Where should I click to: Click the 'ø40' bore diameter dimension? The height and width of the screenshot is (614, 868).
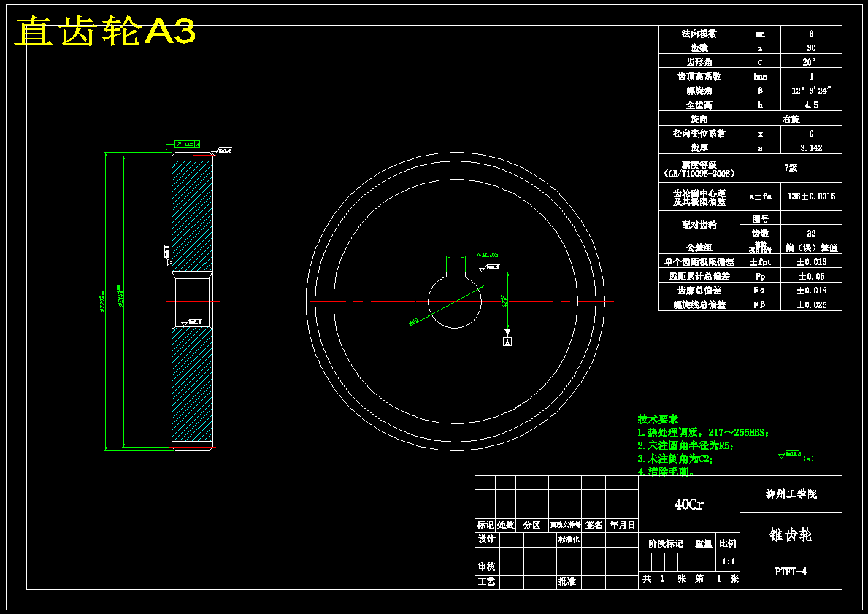413,322
